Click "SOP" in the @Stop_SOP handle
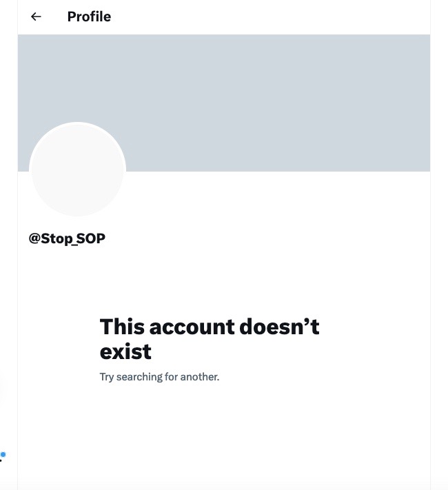 point(90,239)
